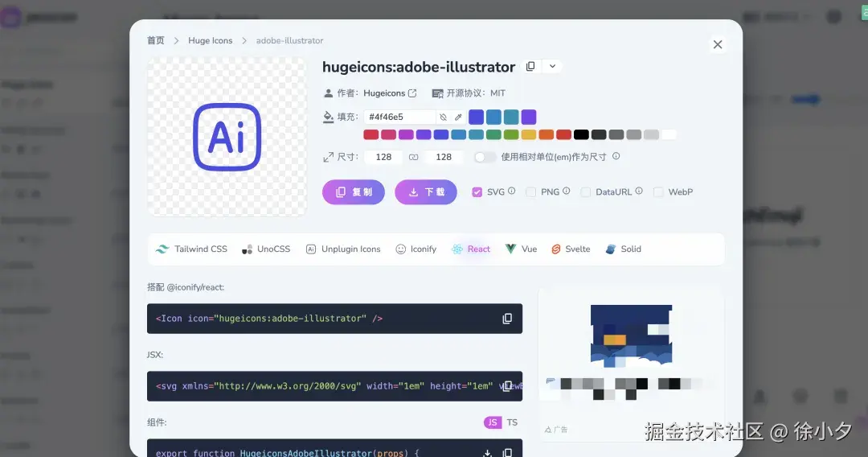Open the Hugeicons author link
Image resolution: width=868 pixels, height=457 pixels.
[x=384, y=93]
